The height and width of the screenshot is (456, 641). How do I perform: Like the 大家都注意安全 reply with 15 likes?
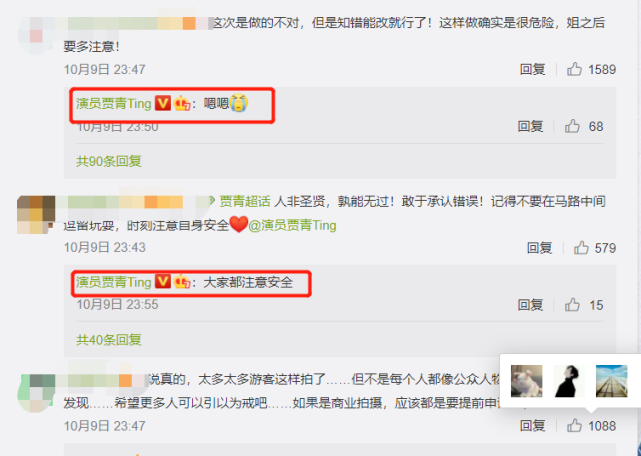(x=572, y=305)
